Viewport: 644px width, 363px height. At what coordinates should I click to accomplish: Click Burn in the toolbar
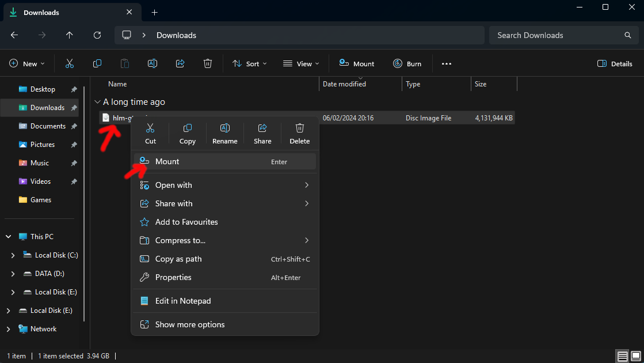coord(407,64)
